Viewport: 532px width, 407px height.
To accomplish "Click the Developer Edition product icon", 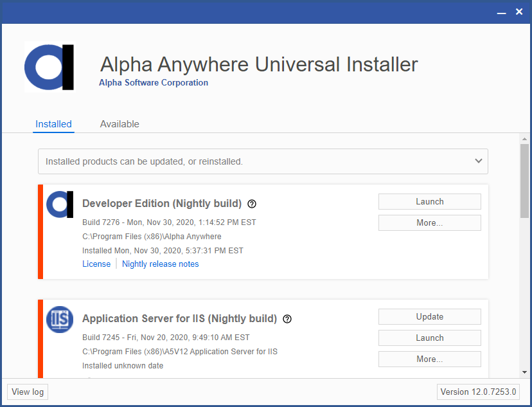I will 60,204.
